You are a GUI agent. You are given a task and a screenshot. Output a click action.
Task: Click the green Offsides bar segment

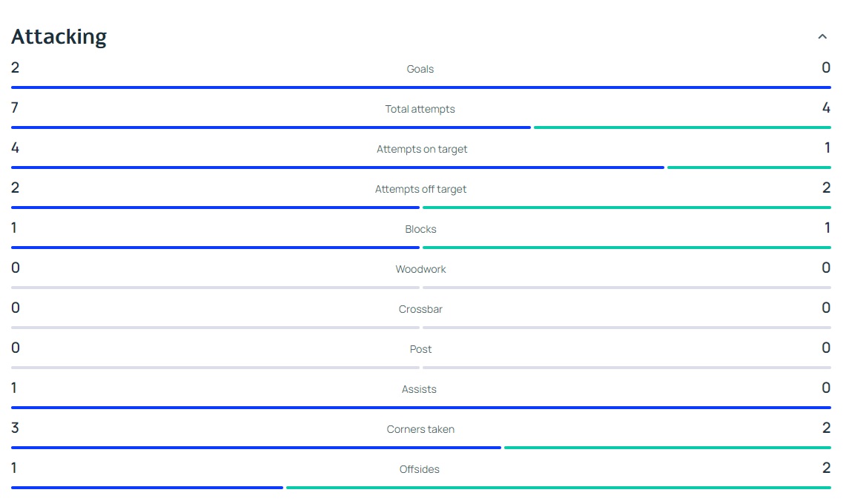558,488
